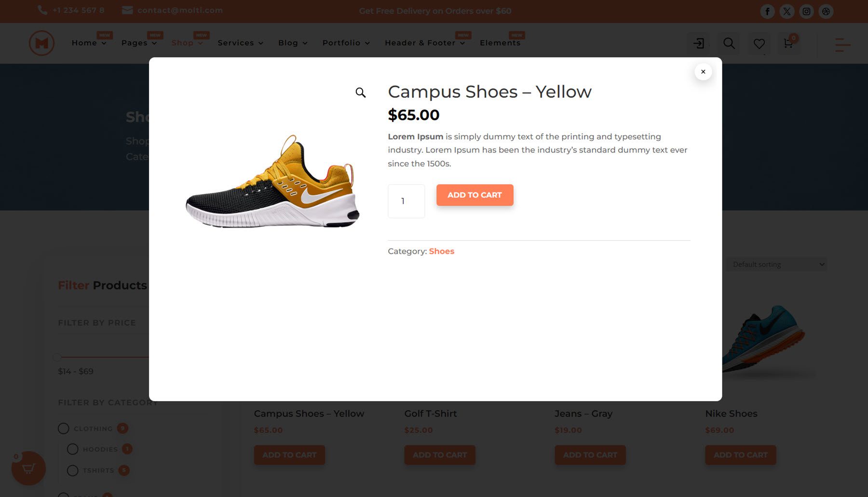Click the product quantity input field
This screenshot has height=497, width=868.
(406, 201)
